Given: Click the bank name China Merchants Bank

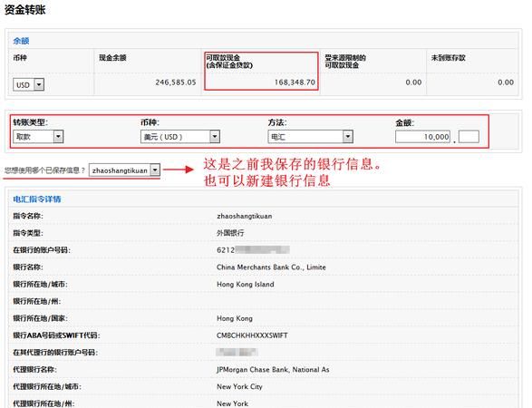Looking at the screenshot, I should (x=271, y=267).
